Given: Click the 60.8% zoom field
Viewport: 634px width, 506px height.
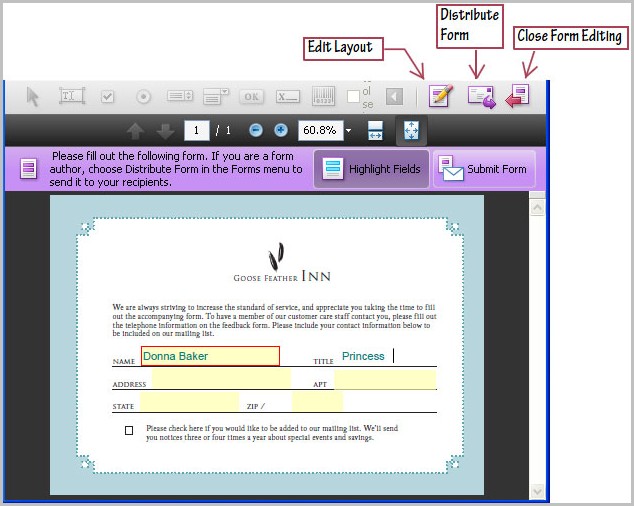Looking at the screenshot, I should 320,130.
